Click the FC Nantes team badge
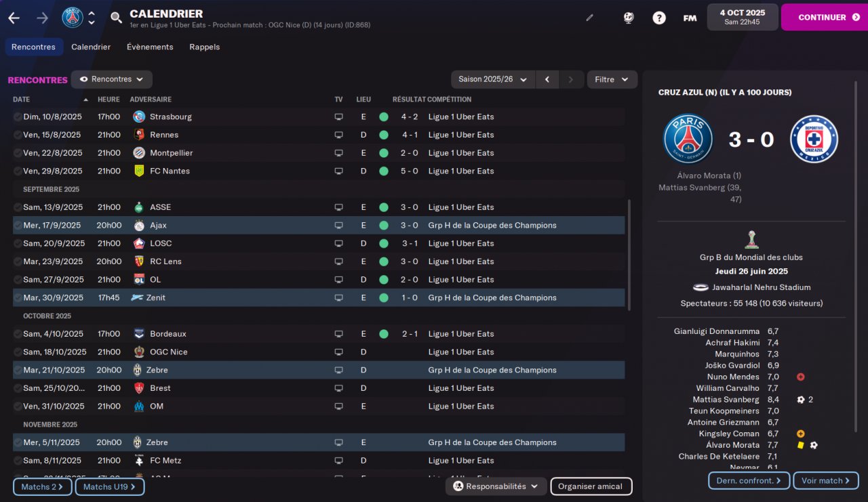Image resolution: width=868 pixels, height=502 pixels. tap(139, 171)
